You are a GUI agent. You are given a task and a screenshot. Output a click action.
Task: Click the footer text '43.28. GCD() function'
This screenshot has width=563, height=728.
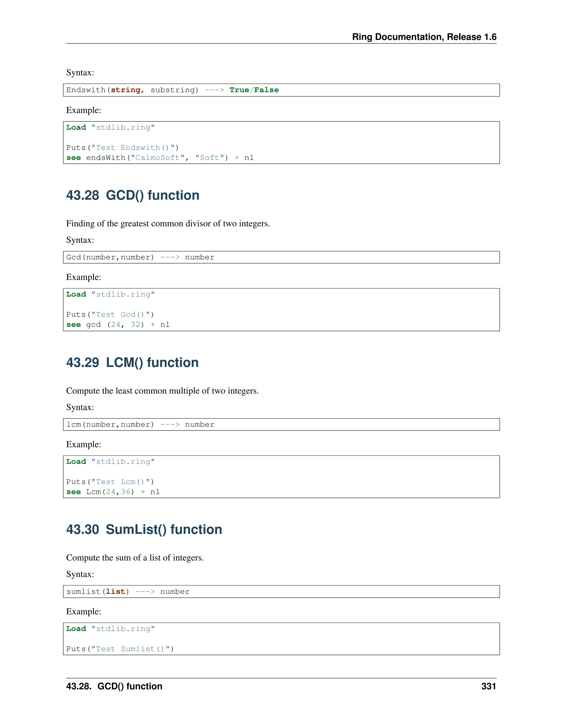click(x=114, y=686)
